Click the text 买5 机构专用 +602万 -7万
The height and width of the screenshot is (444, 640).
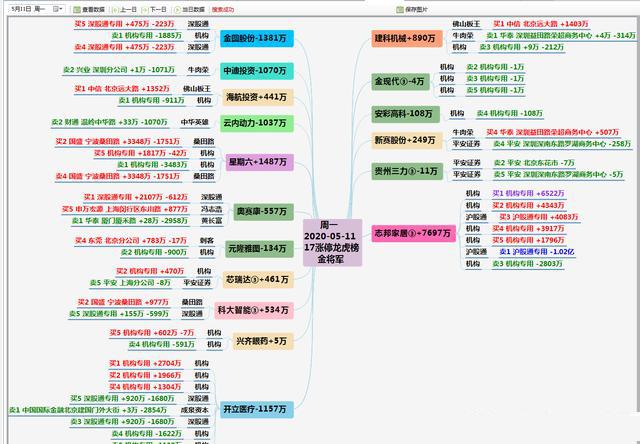click(x=152, y=333)
